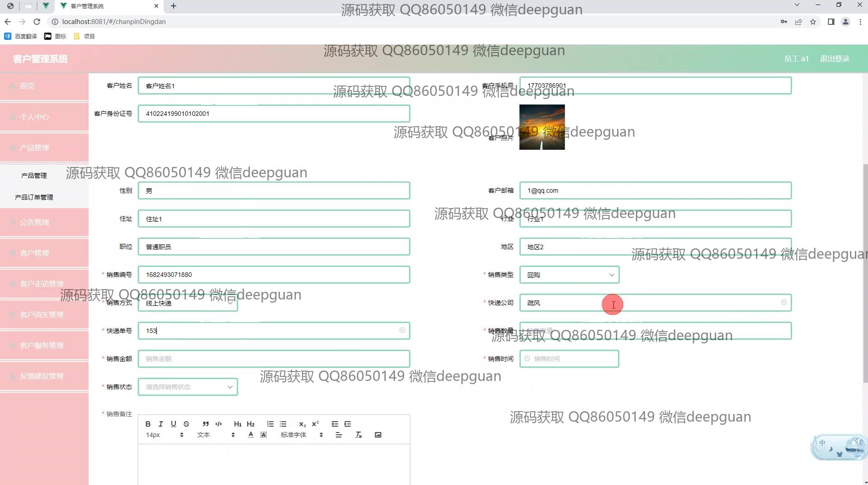This screenshot has height=485, width=868.
Task: Insert a blockquote in the editor
Action: 206,424
